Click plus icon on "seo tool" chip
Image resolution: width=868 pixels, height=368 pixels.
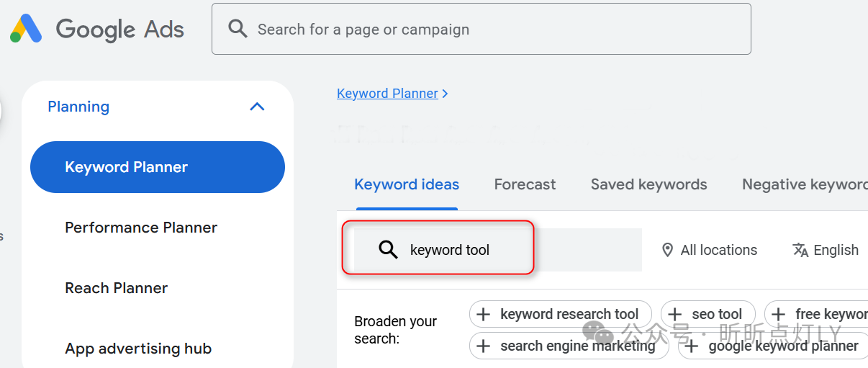click(675, 314)
